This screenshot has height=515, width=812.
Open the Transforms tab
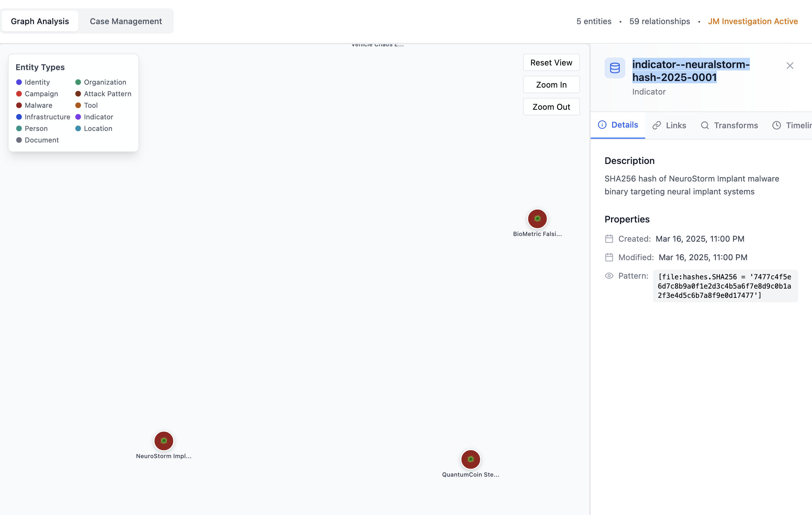pyautogui.click(x=729, y=126)
